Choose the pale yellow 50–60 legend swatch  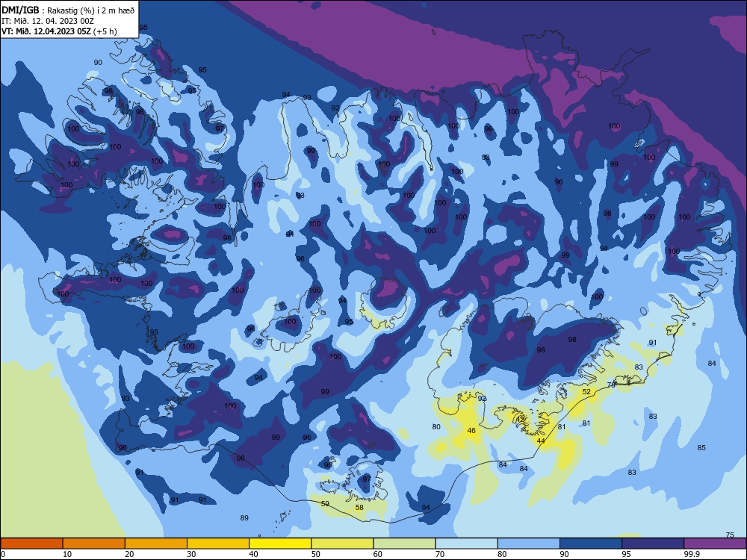coord(343,544)
